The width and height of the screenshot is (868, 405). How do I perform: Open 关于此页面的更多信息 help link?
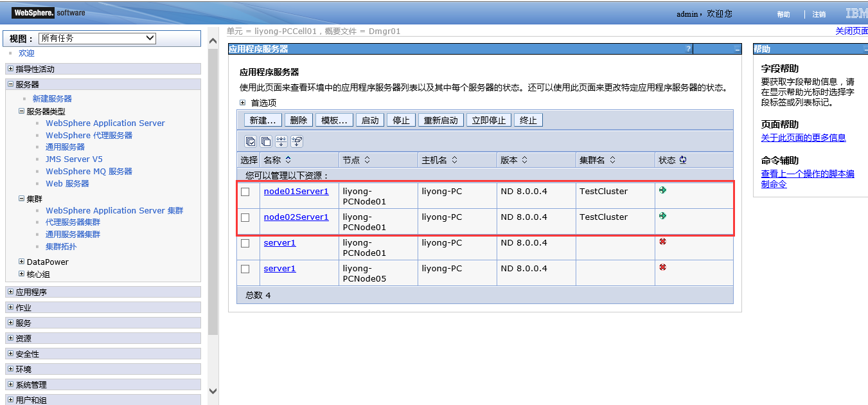[804, 138]
